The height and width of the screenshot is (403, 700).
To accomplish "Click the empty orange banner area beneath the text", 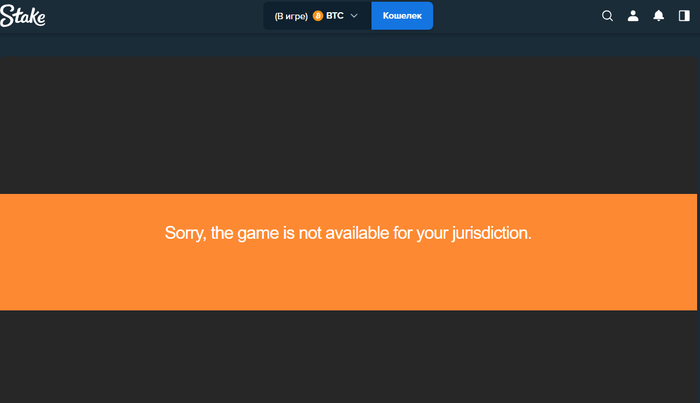I will tap(348, 279).
